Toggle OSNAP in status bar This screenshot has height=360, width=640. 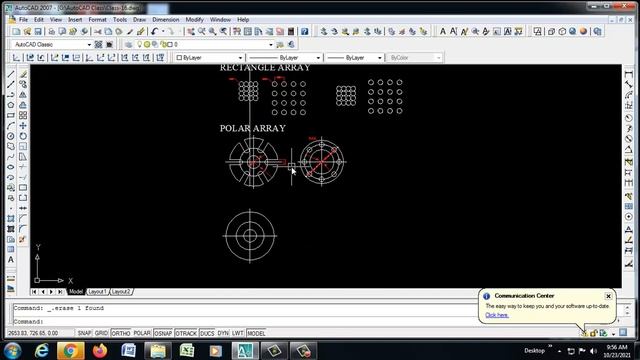(163, 333)
